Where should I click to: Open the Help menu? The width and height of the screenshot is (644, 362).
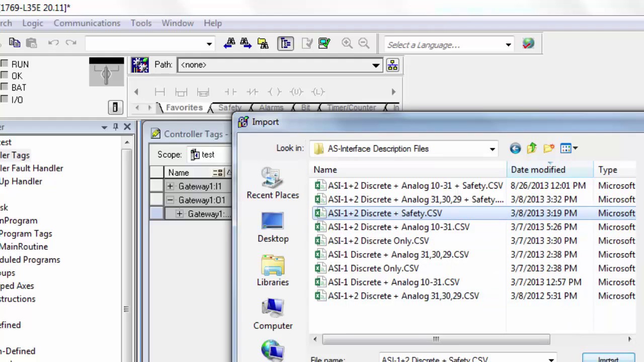tap(213, 23)
